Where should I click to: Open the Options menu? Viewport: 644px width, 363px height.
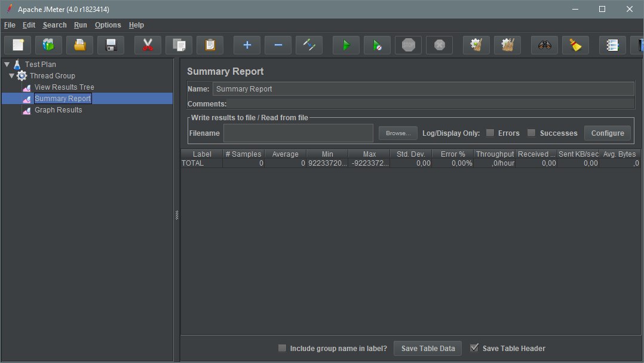tap(108, 25)
